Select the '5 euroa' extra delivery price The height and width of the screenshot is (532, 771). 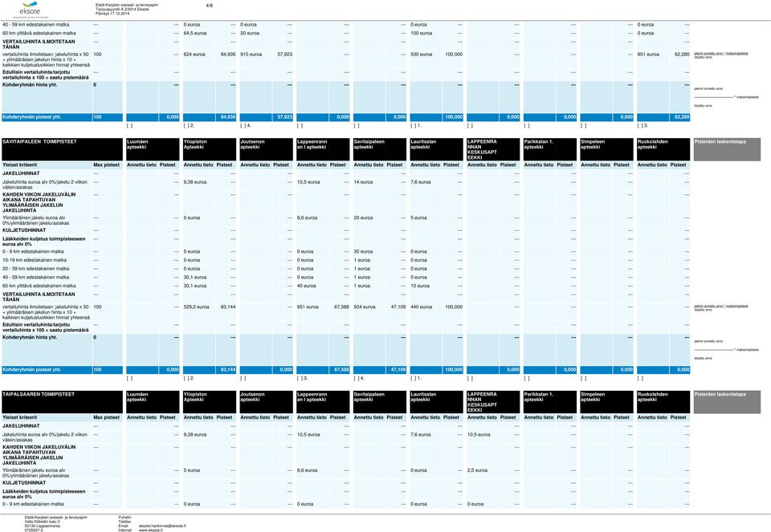click(x=419, y=217)
